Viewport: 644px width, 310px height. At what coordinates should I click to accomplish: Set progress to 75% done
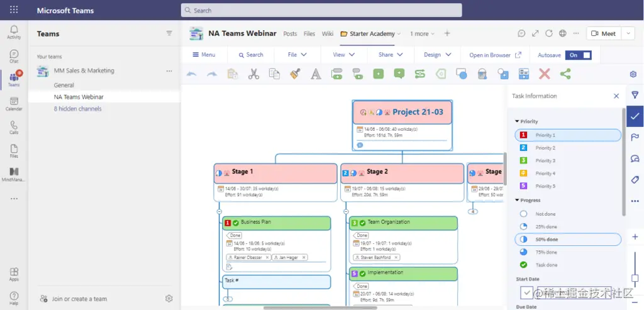568,252
